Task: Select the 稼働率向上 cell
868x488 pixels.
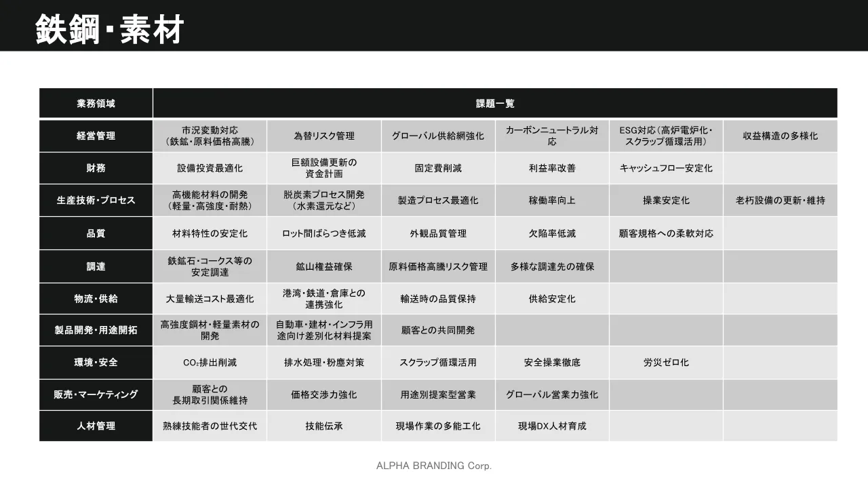Action: 552,201
